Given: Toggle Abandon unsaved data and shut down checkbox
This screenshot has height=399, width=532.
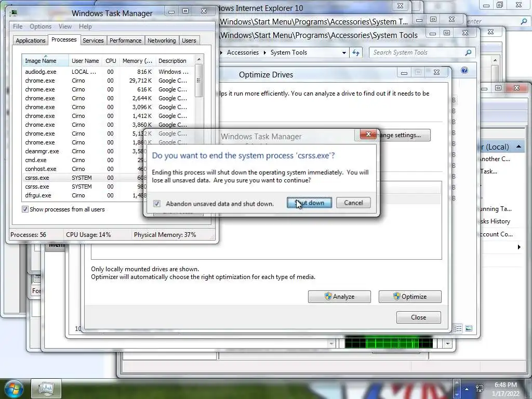Looking at the screenshot, I should click(x=157, y=204).
